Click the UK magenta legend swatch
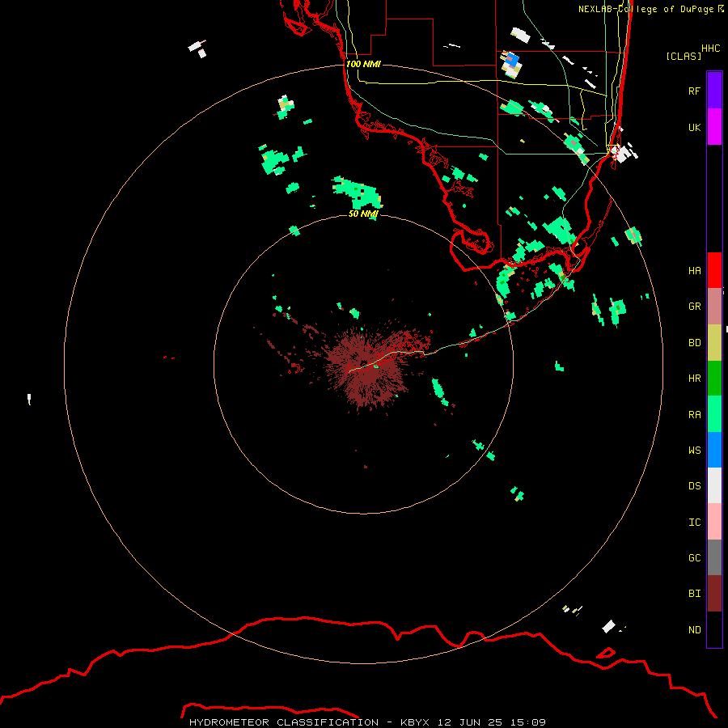 click(714, 127)
